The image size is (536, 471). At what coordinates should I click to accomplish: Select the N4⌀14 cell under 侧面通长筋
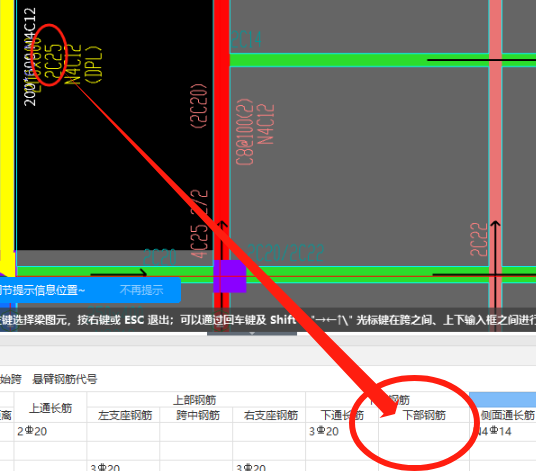pos(503,432)
